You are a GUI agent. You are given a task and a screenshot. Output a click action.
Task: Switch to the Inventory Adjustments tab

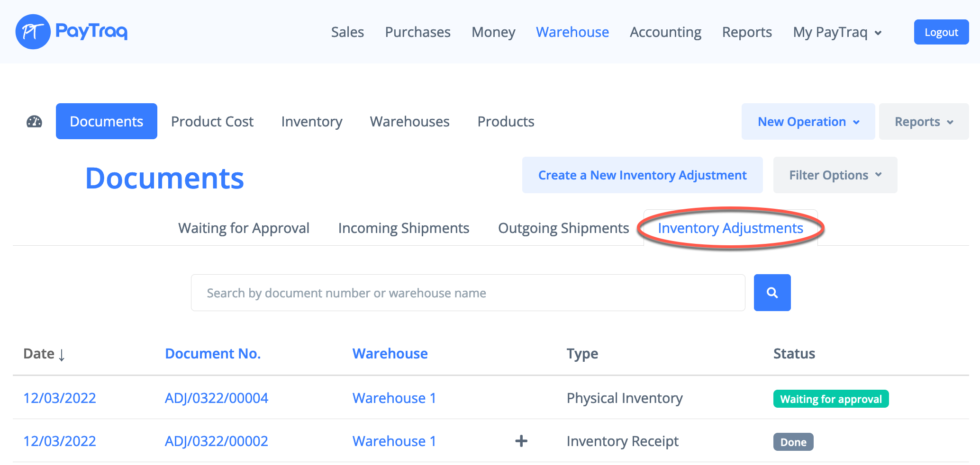(x=730, y=228)
